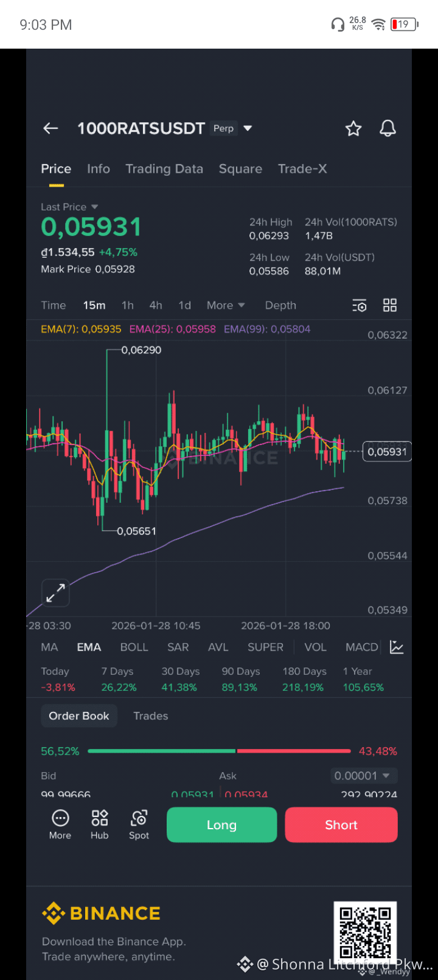Screen dimensions: 438x980
Task: Open the indicator settings chart icon after MACD
Action: click(x=397, y=647)
